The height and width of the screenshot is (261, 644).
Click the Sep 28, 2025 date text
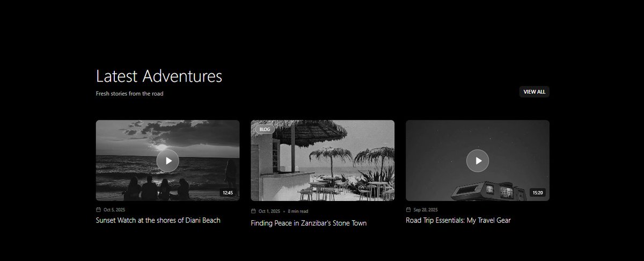click(426, 209)
